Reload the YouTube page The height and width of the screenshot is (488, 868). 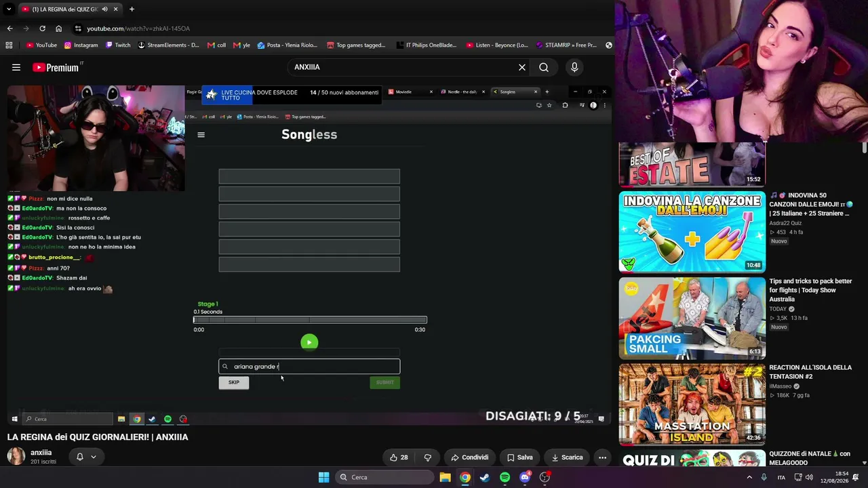pyautogui.click(x=42, y=28)
